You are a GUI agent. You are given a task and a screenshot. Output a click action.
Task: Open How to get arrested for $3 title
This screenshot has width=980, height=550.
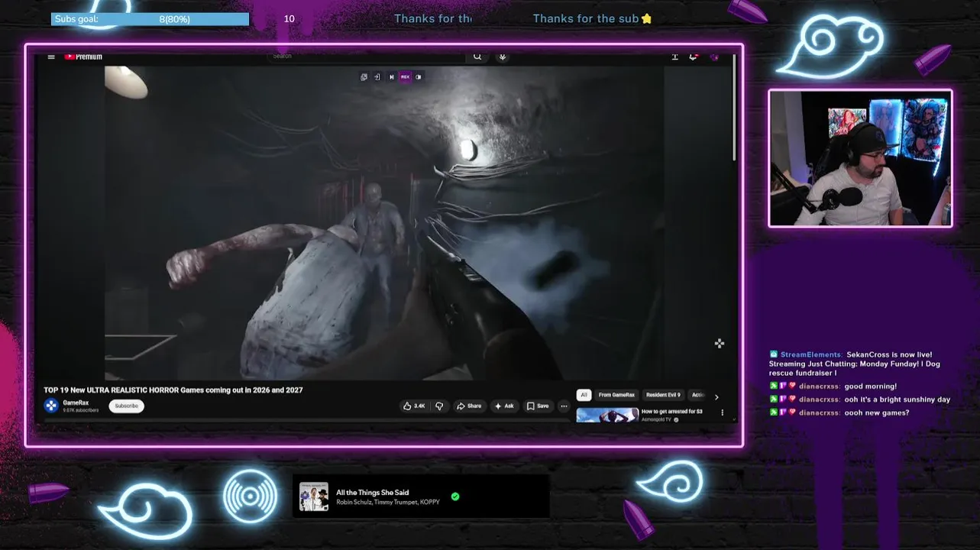pos(672,411)
